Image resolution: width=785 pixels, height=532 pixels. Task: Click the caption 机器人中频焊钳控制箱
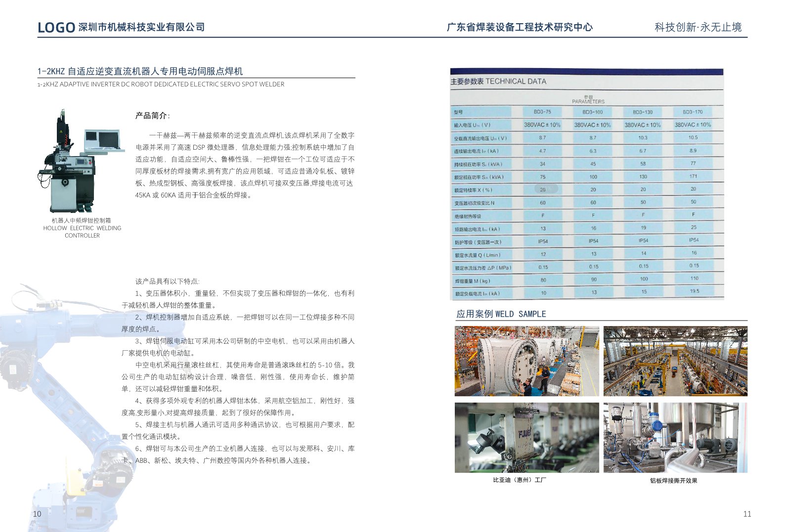pos(82,220)
